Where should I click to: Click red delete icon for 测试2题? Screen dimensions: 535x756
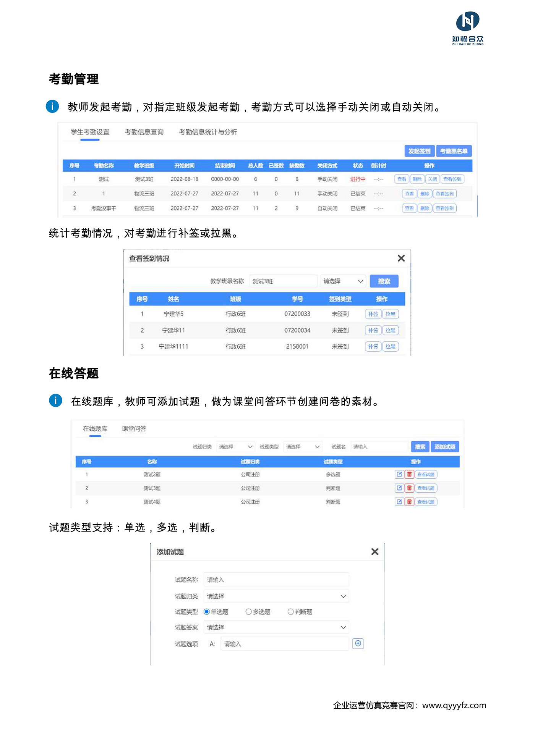tap(409, 474)
